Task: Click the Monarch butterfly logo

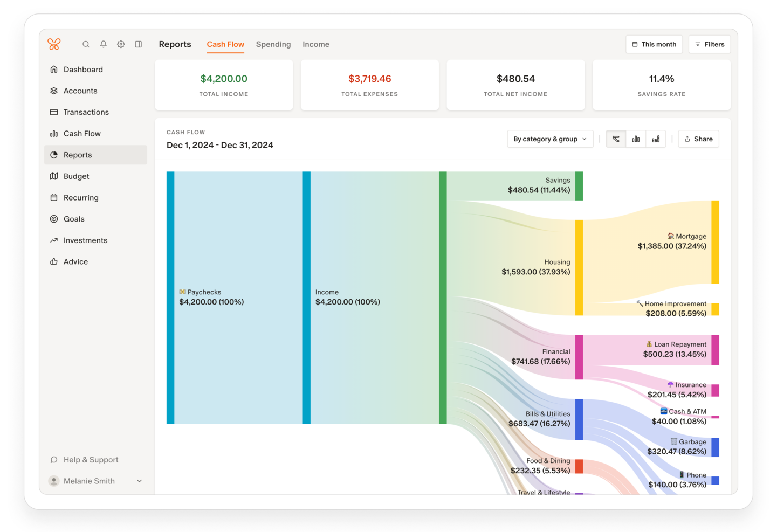Action: (54, 44)
